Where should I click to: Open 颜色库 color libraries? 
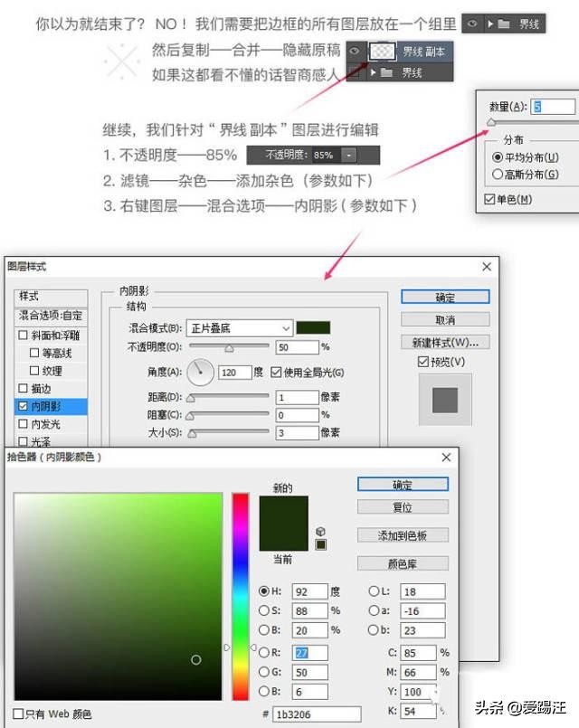coord(403,563)
